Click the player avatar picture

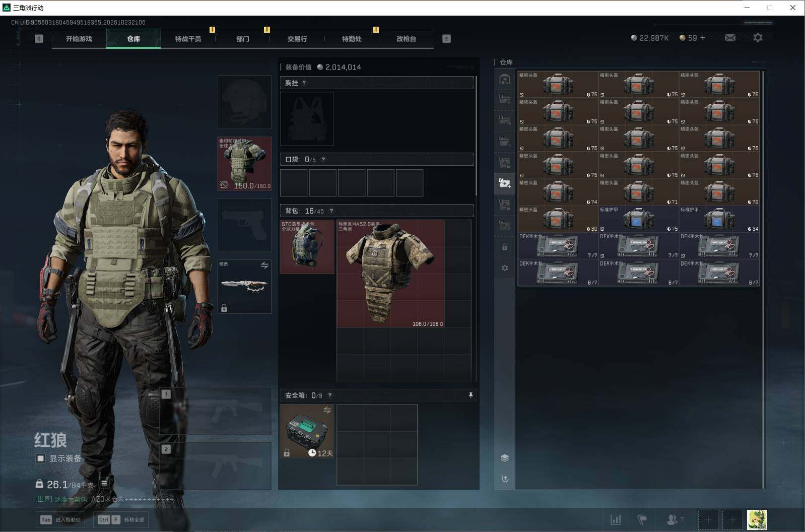[757, 519]
